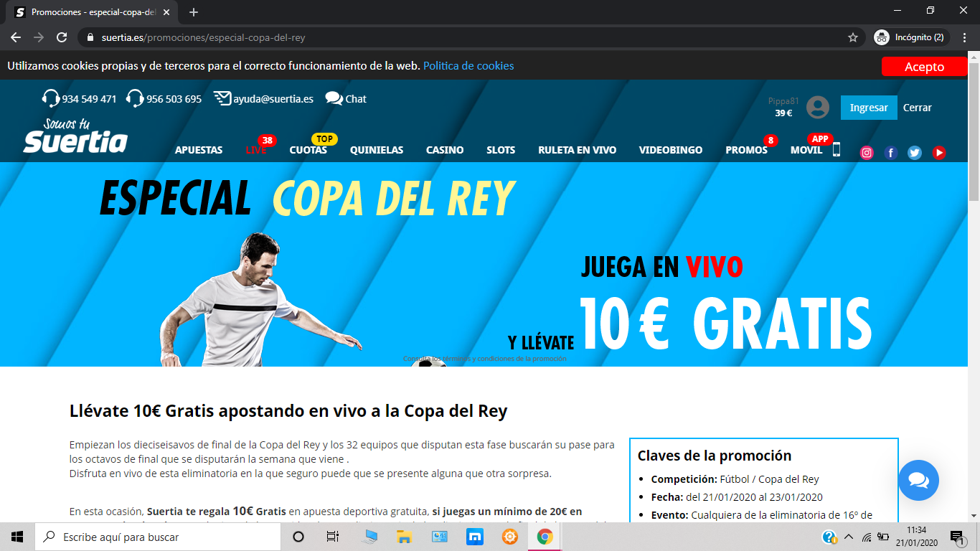Close the Promociones browser tab
This screenshot has width=980, height=551.
click(166, 12)
